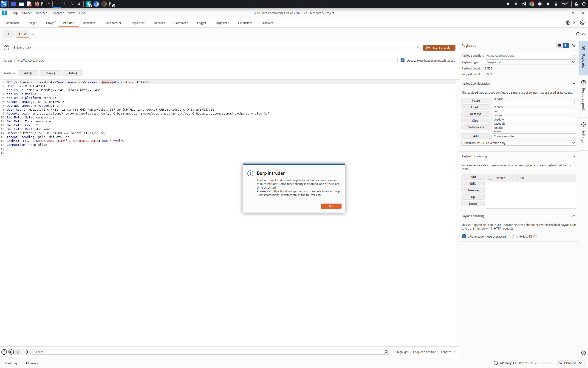Click the Intruder tab search magnifier icon
Screen dimensions: 588x368
coord(577,34)
